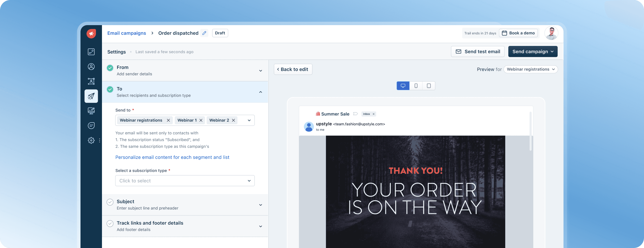Viewport: 644px width, 248px height.
Task: Remove the Webinar 1 recipient tag
Action: coord(201,120)
